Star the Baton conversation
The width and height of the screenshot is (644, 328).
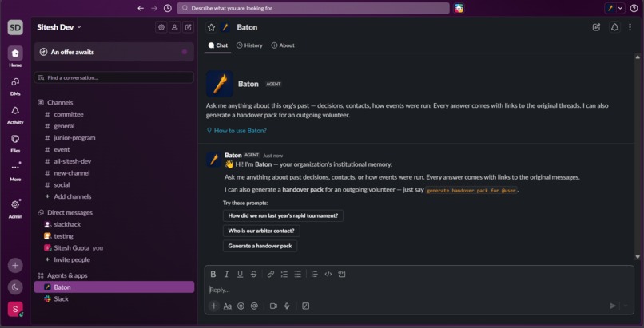coord(211,27)
